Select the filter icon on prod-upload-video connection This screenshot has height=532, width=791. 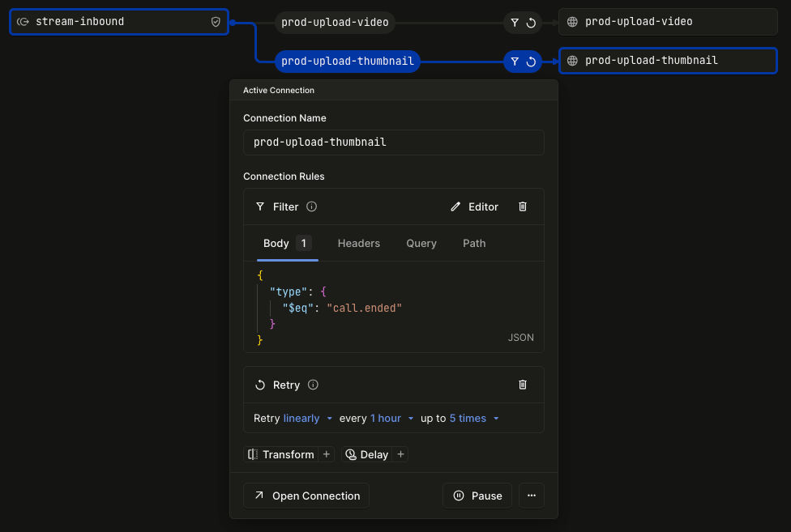514,23
